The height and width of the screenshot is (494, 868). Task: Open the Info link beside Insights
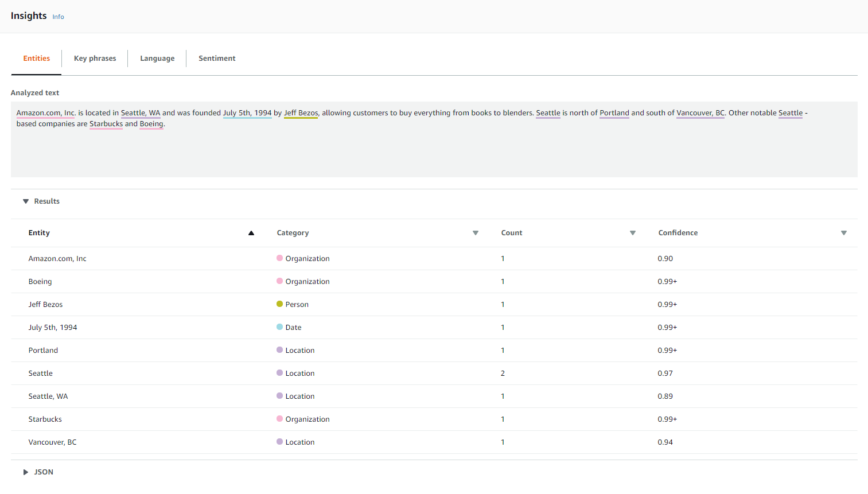[x=58, y=17]
